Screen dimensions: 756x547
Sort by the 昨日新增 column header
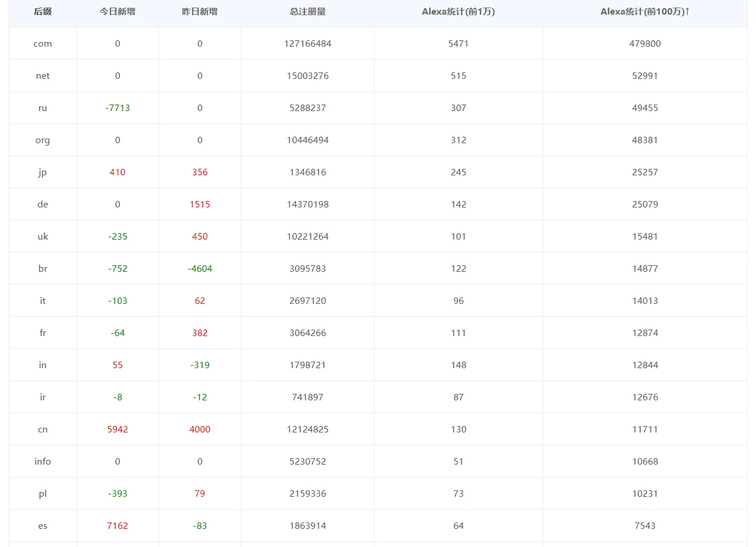(x=200, y=12)
